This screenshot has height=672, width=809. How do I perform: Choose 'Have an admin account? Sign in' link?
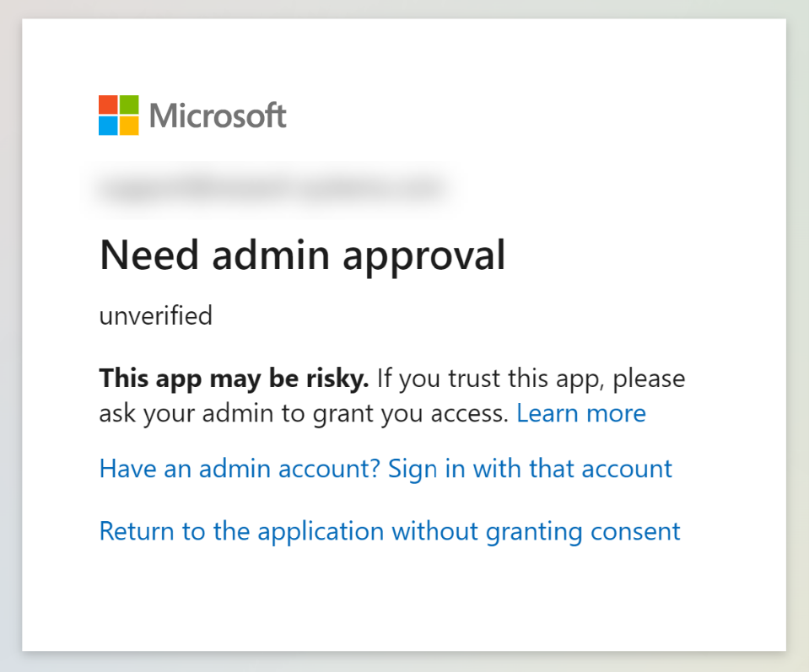[x=386, y=470]
